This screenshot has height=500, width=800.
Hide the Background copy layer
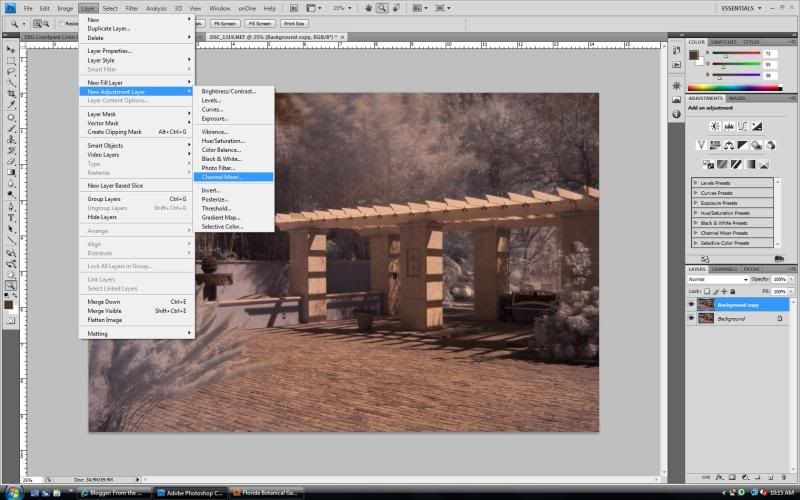coord(691,304)
